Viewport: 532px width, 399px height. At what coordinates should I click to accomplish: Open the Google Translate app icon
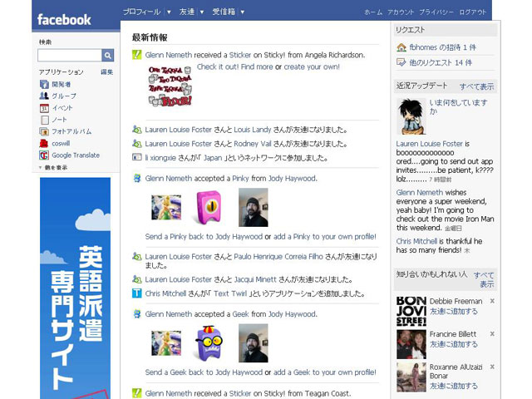pyautogui.click(x=44, y=155)
